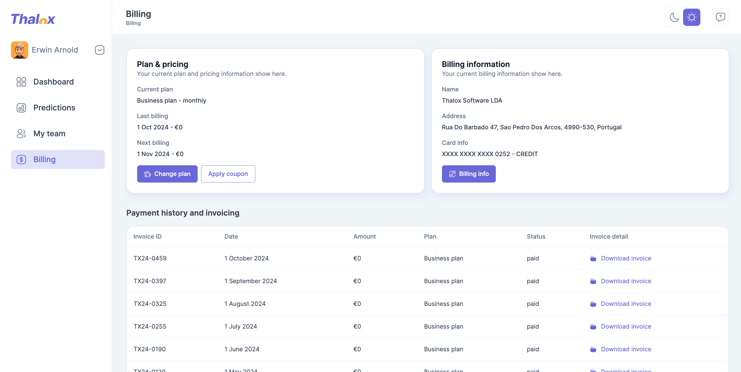Click the date 1 August 2024
The height and width of the screenshot is (372, 741).
(245, 304)
